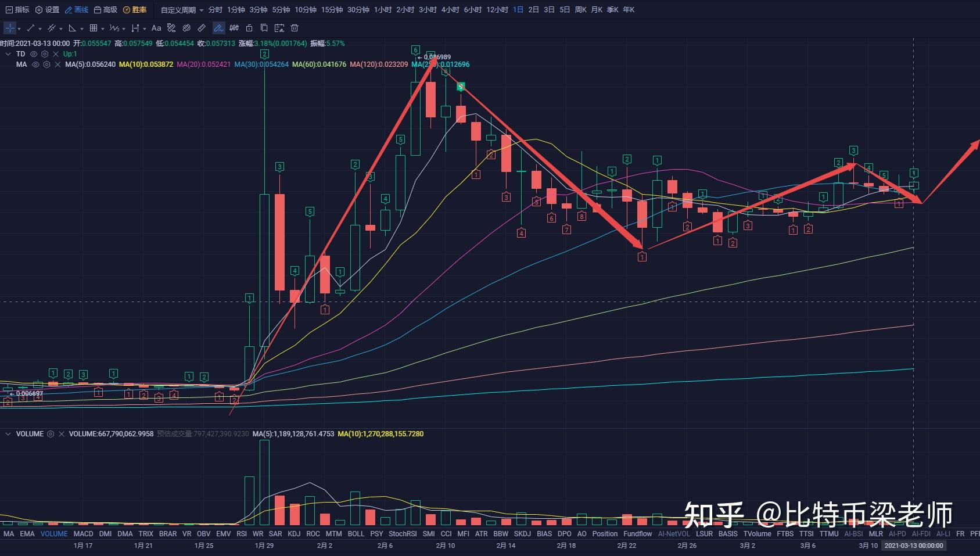This screenshot has width=980, height=556.
Task: Click the candlestick style icon in toolbar
Action: [x=234, y=28]
